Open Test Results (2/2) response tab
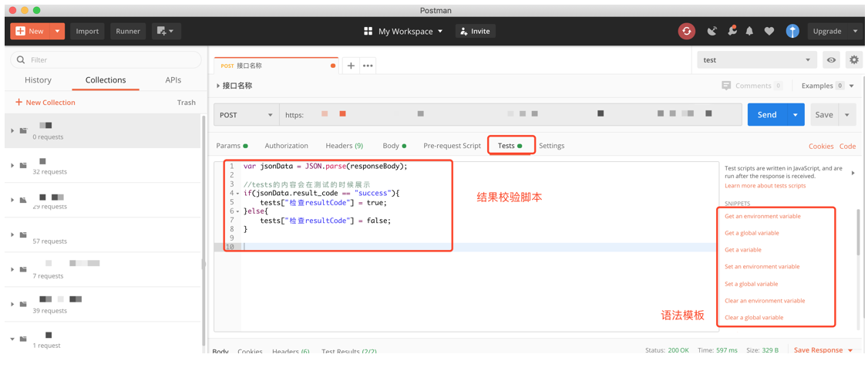 click(348, 352)
